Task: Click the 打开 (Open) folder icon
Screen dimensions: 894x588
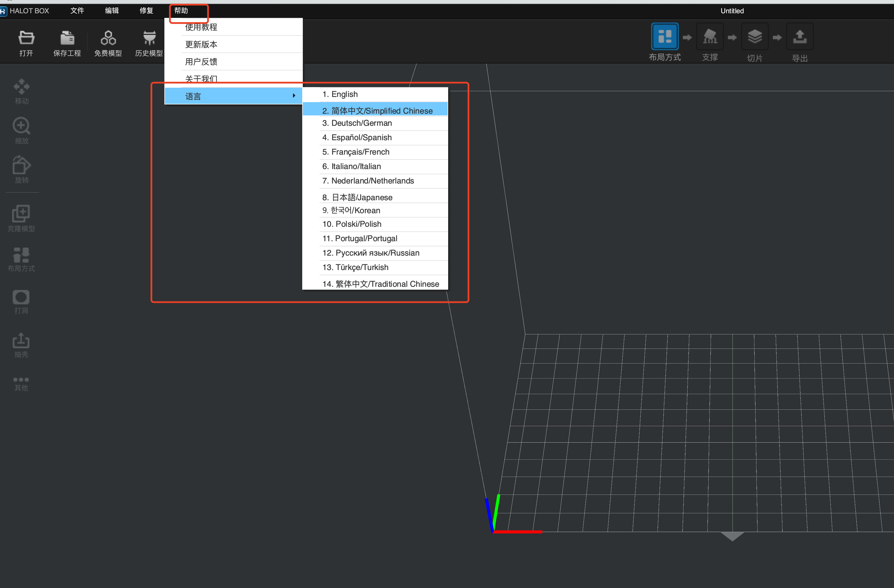Action: point(26,38)
